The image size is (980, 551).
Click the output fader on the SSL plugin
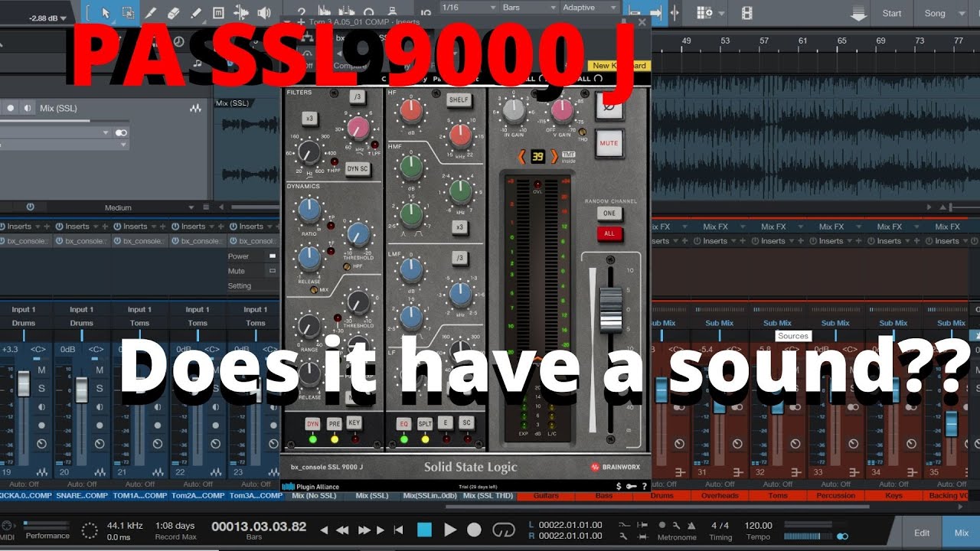(x=610, y=308)
